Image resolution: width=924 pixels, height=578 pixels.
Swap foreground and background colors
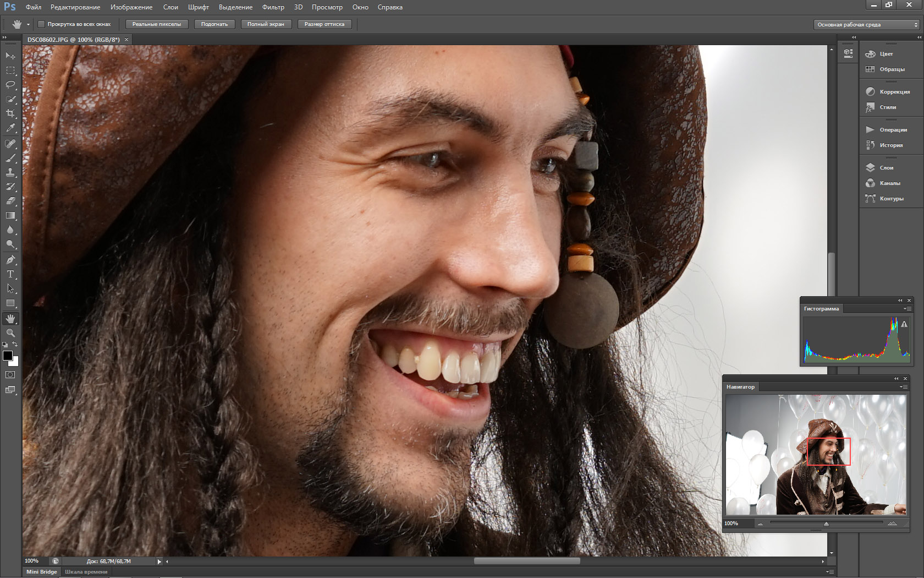15,345
